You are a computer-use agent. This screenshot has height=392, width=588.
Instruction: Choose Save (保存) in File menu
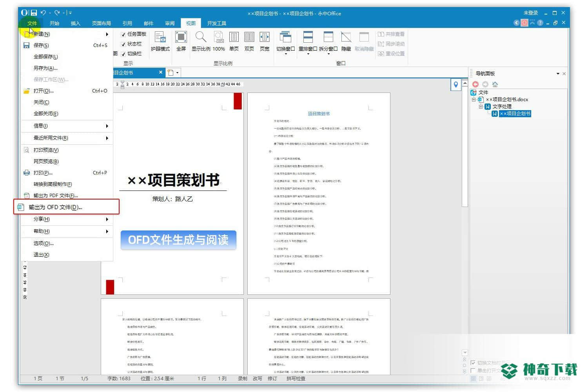point(67,45)
